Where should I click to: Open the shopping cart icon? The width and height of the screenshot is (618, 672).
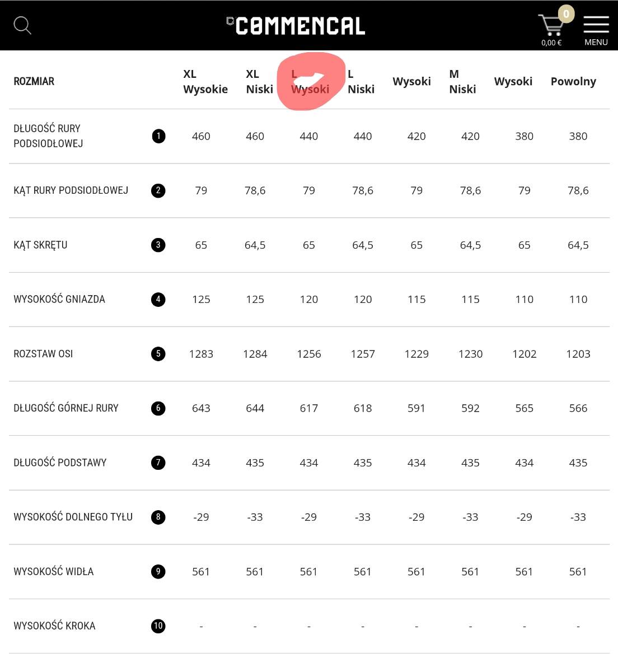pyautogui.click(x=551, y=25)
